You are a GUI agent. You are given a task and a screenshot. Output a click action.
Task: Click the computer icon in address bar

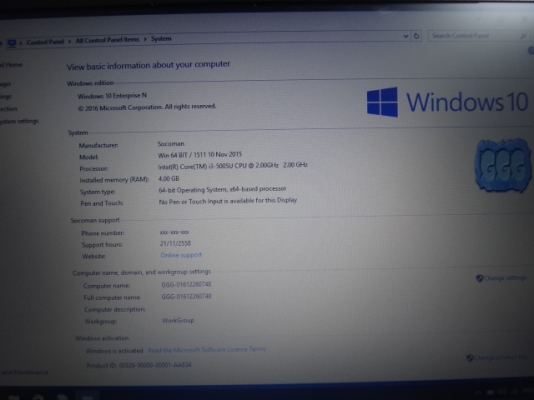[12, 43]
